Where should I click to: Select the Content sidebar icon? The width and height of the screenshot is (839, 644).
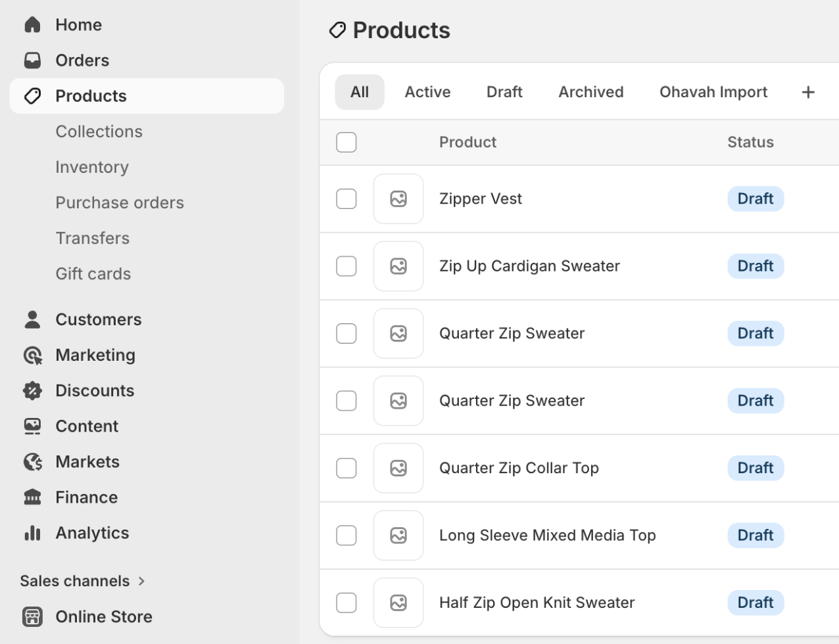pos(32,426)
